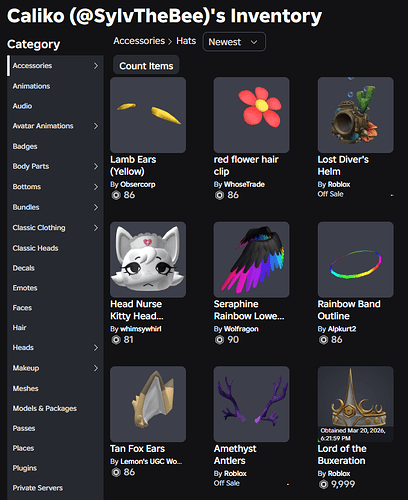Screen dimensions: 408x500
Task: Open the red flower hair clip thumbnail
Action: [251, 115]
